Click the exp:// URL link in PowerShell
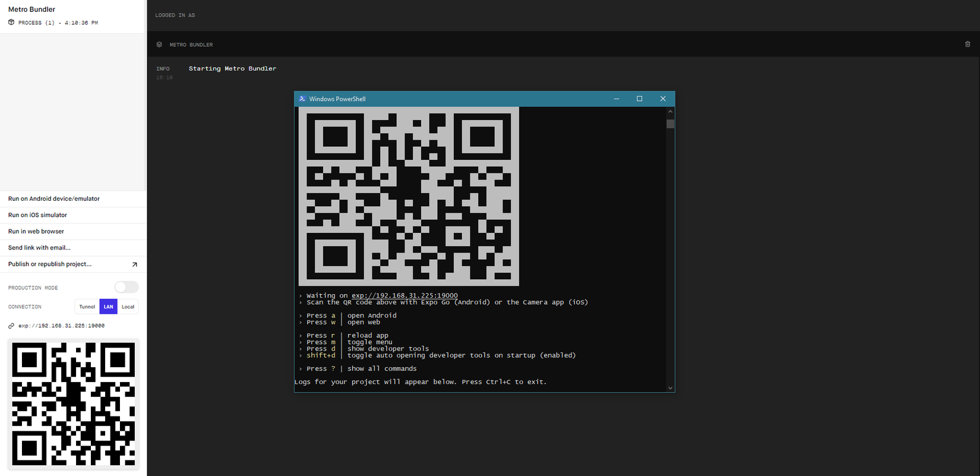The image size is (980, 476). click(404, 295)
